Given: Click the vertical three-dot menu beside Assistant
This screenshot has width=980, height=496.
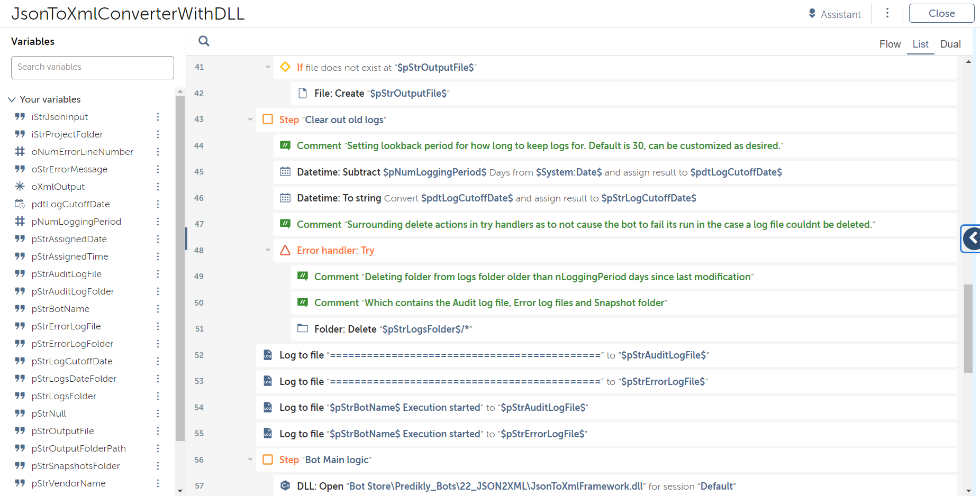Looking at the screenshot, I should (x=887, y=13).
